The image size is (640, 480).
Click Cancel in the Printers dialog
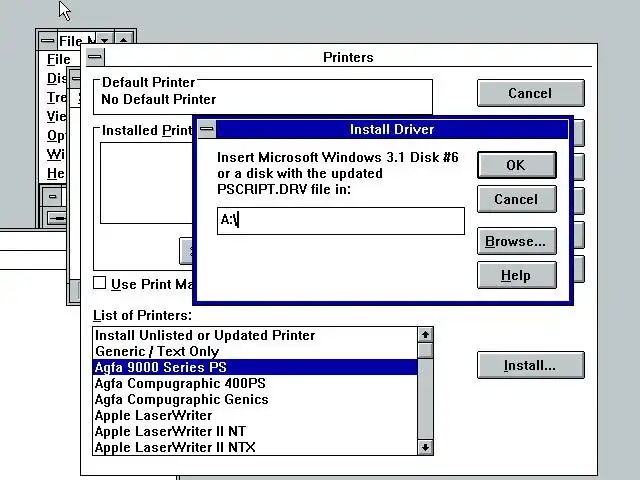(531, 93)
